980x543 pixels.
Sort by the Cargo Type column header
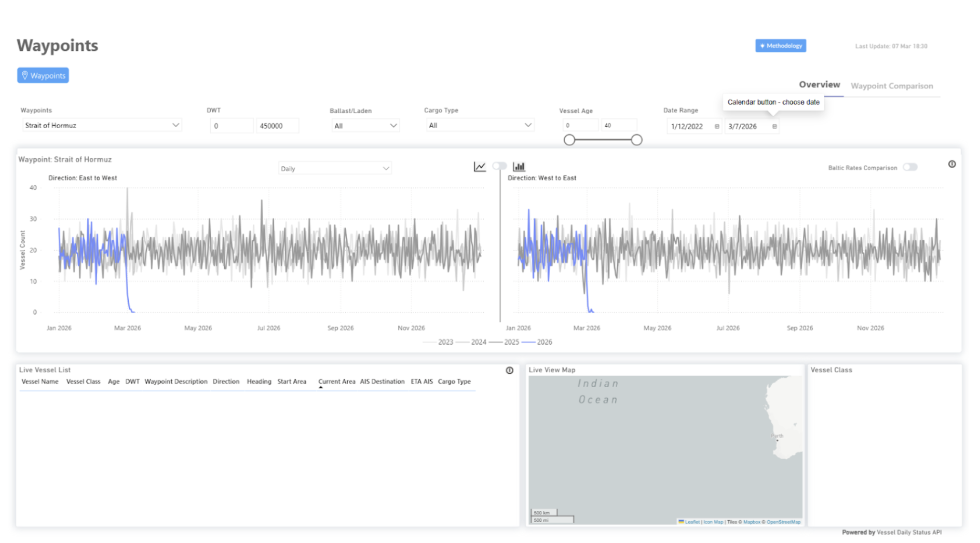point(454,381)
